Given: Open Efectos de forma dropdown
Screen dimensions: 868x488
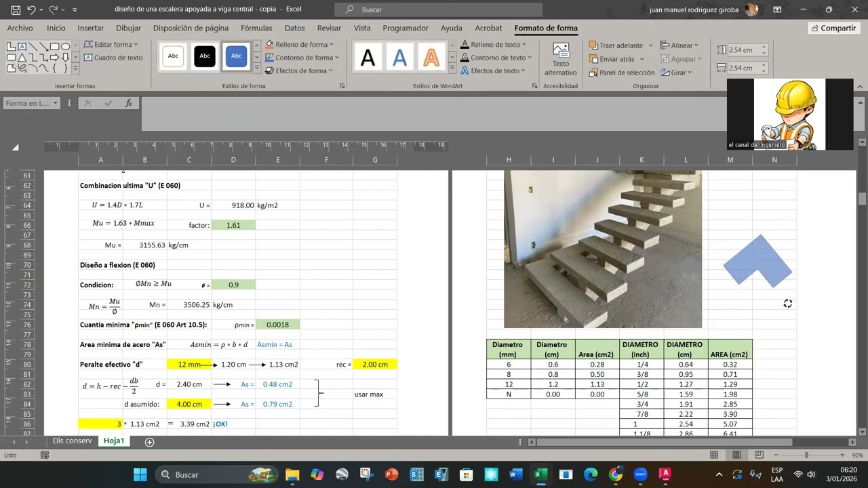Looking at the screenshot, I should tap(299, 70).
